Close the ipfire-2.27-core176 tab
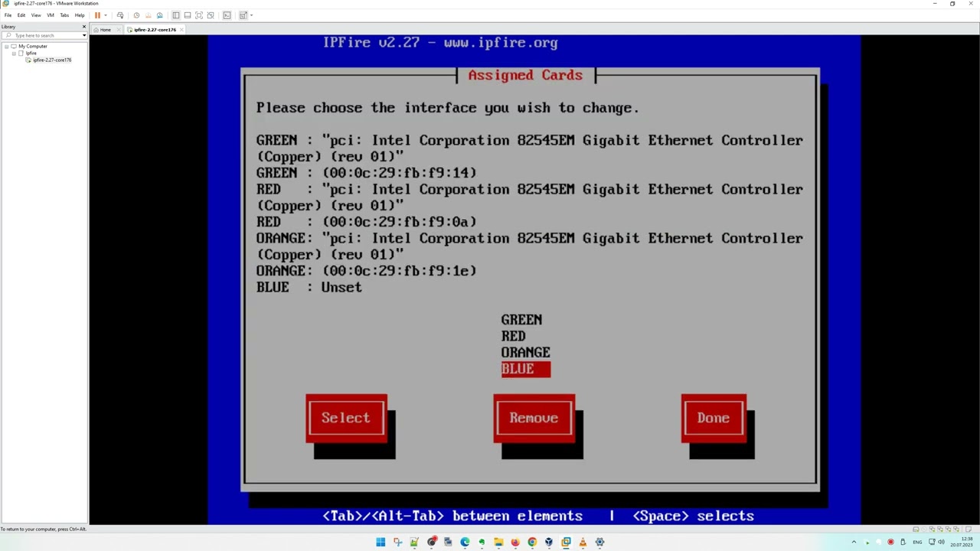 coord(181,30)
